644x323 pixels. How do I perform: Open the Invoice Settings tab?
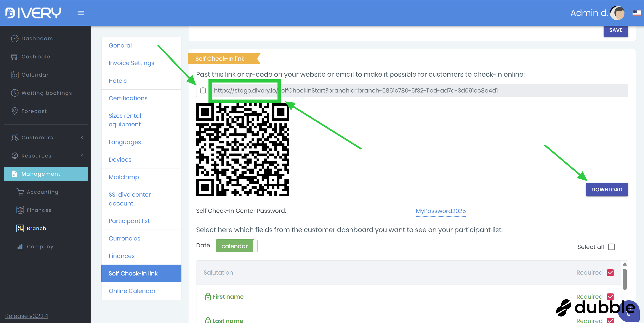(x=131, y=63)
